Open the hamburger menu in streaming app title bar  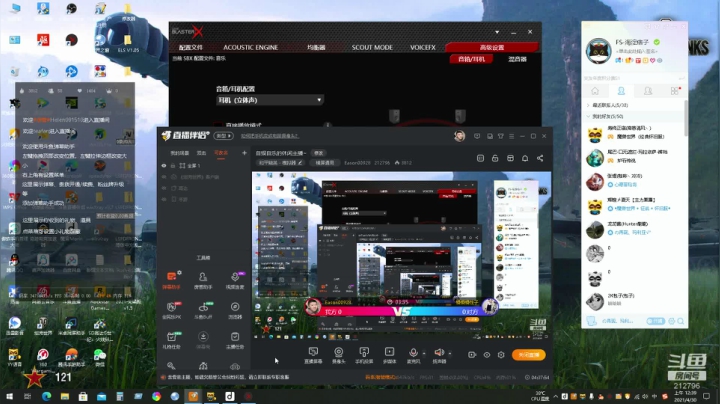click(x=512, y=136)
